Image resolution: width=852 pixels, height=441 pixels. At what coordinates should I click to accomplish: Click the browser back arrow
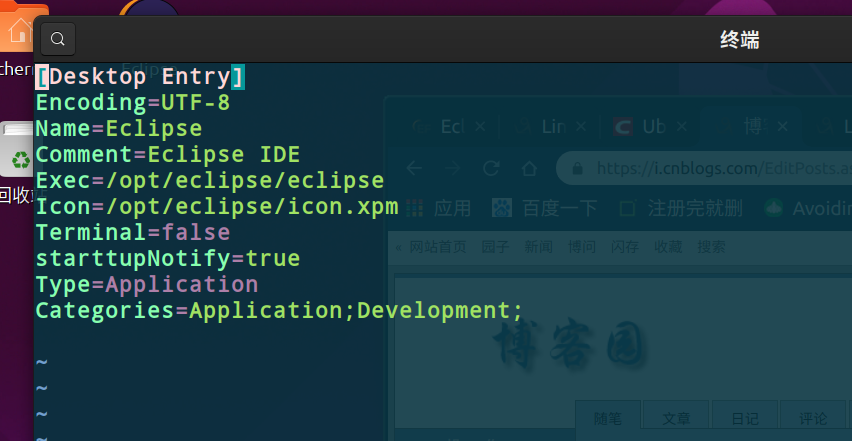click(414, 168)
